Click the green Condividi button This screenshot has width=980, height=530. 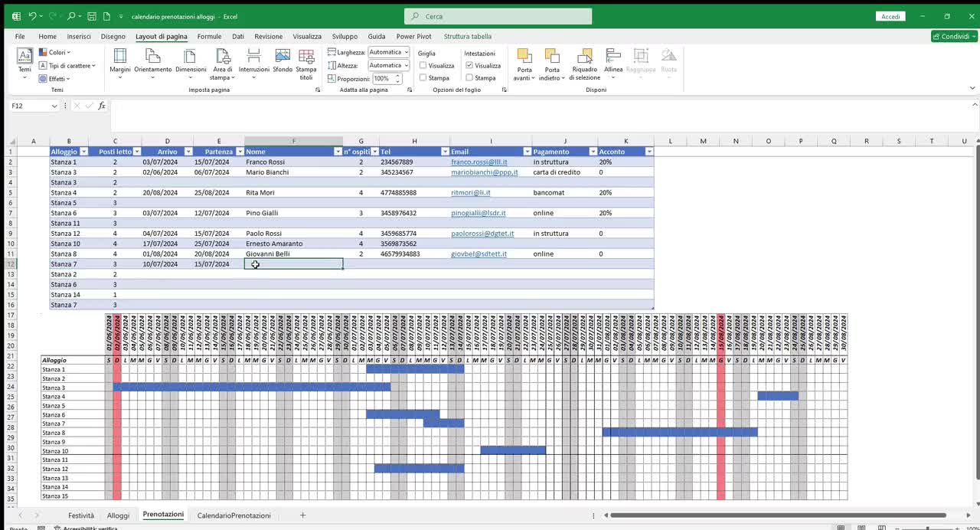[x=952, y=36]
